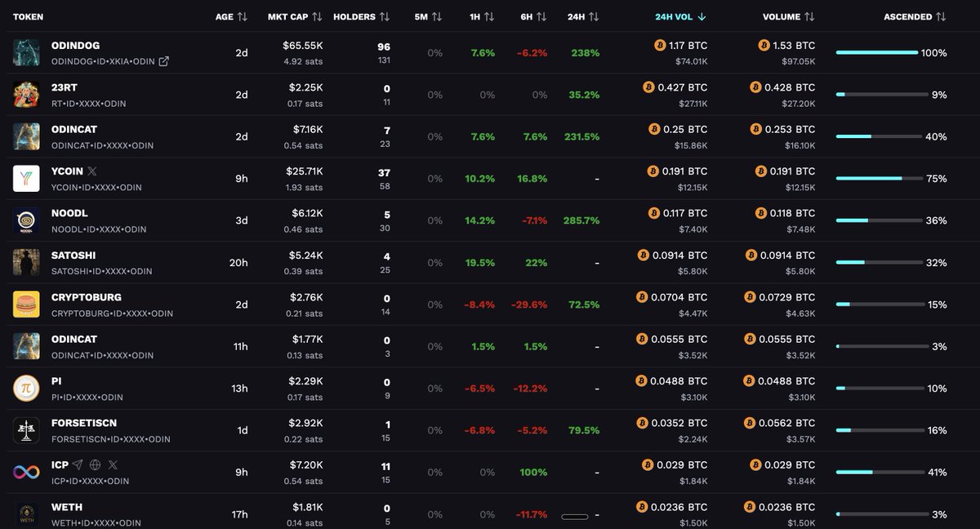Select FORSETISCN 24H change 79.5%
Viewport: 980px width, 529px height.
[x=583, y=430]
